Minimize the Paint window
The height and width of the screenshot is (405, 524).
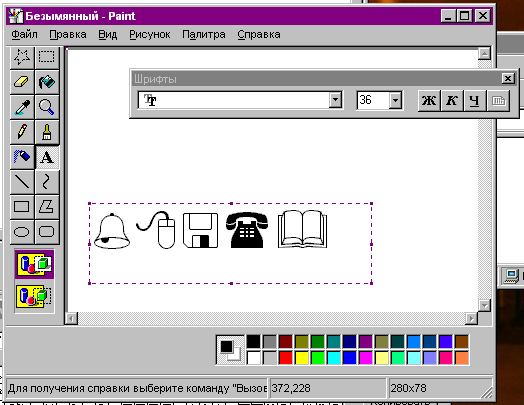449,16
